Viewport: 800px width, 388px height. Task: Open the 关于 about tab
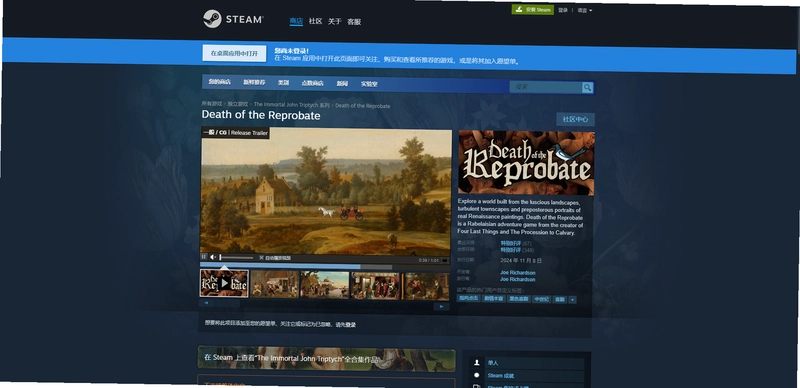point(334,22)
